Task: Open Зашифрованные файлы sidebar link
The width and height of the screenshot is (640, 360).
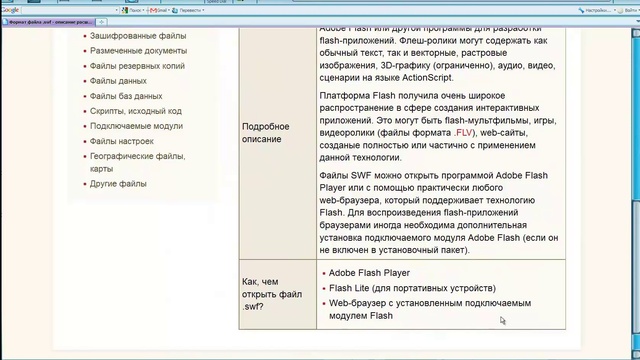Action: (x=138, y=36)
